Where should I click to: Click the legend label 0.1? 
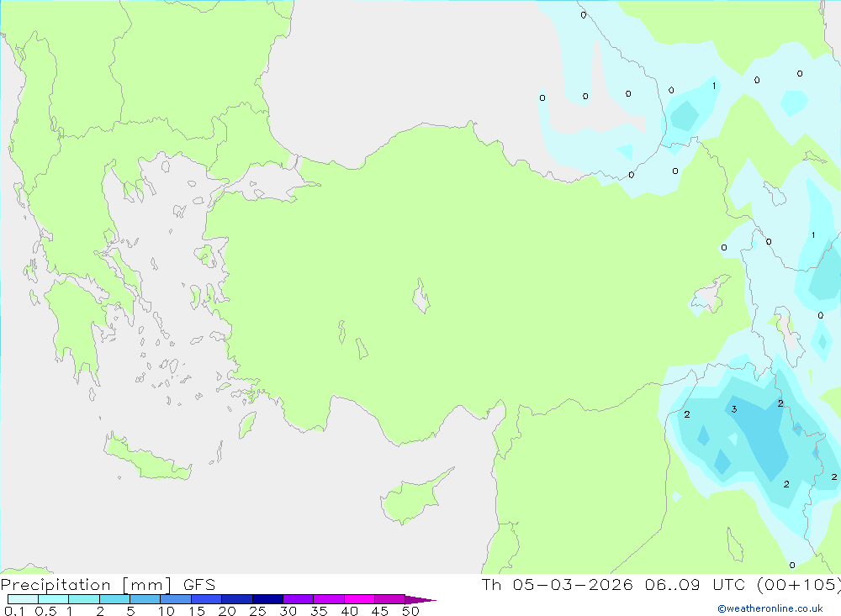click(x=14, y=611)
